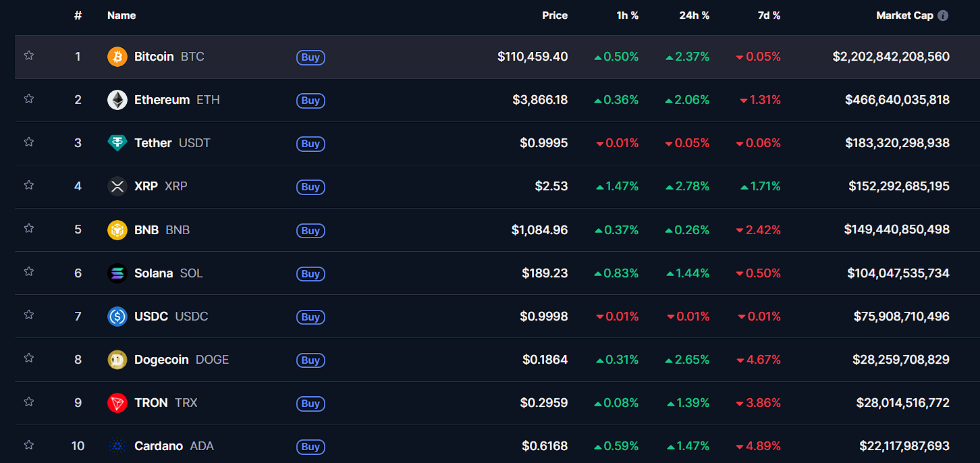Click the Tether coin icon
Image resolution: width=980 pixels, height=463 pixels.
point(117,143)
